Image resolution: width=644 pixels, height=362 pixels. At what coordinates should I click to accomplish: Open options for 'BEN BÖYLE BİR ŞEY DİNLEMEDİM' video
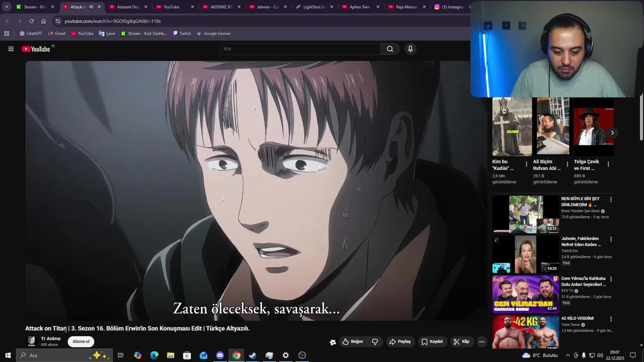point(611,200)
